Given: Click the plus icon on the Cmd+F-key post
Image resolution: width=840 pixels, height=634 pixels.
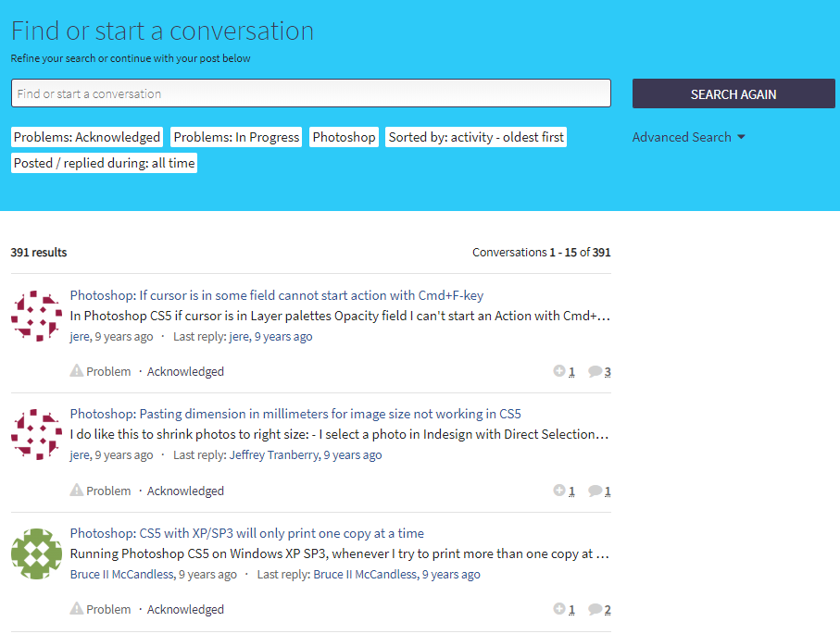Looking at the screenshot, I should point(559,371).
